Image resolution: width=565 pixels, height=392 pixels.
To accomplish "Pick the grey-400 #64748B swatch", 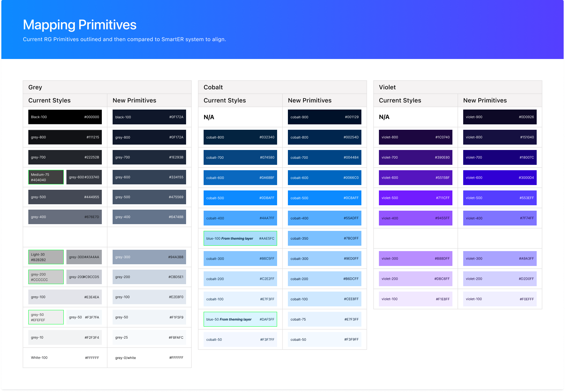I will pyautogui.click(x=149, y=217).
